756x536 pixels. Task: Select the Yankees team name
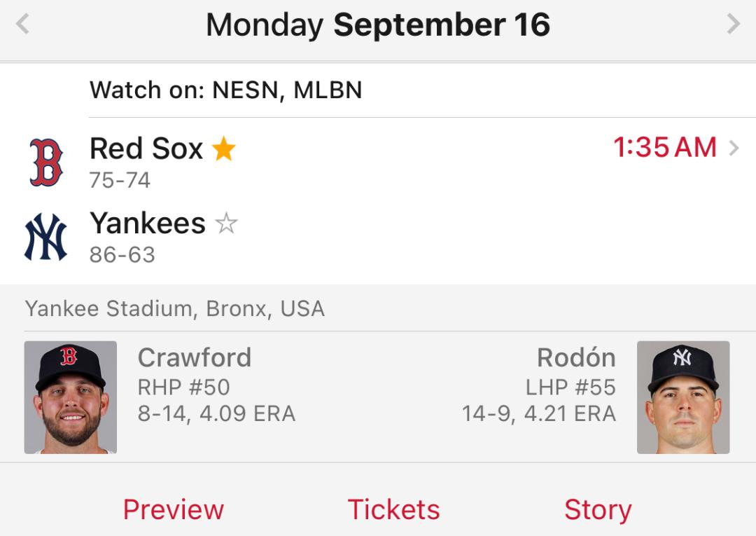148,224
